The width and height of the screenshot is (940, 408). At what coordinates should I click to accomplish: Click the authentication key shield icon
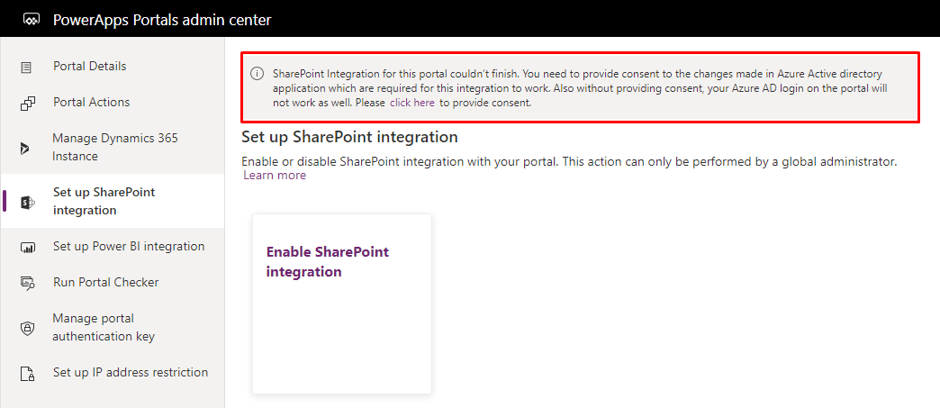coord(28,328)
